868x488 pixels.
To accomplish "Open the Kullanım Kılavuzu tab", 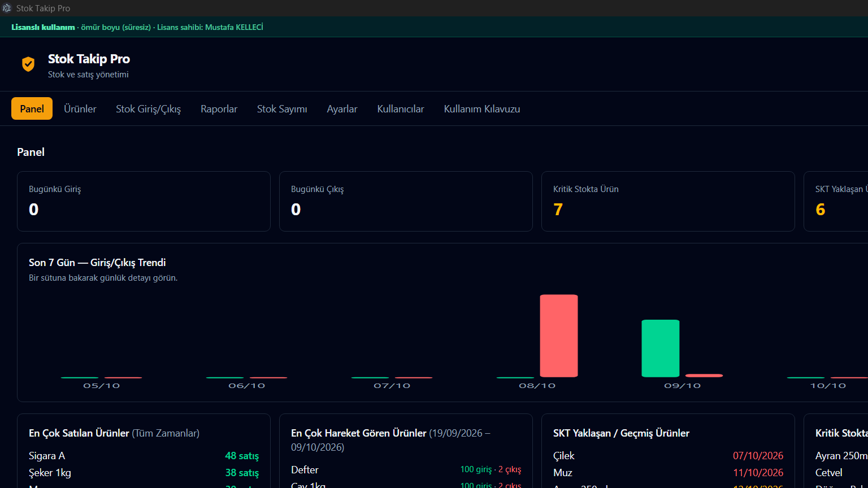I will [x=482, y=109].
